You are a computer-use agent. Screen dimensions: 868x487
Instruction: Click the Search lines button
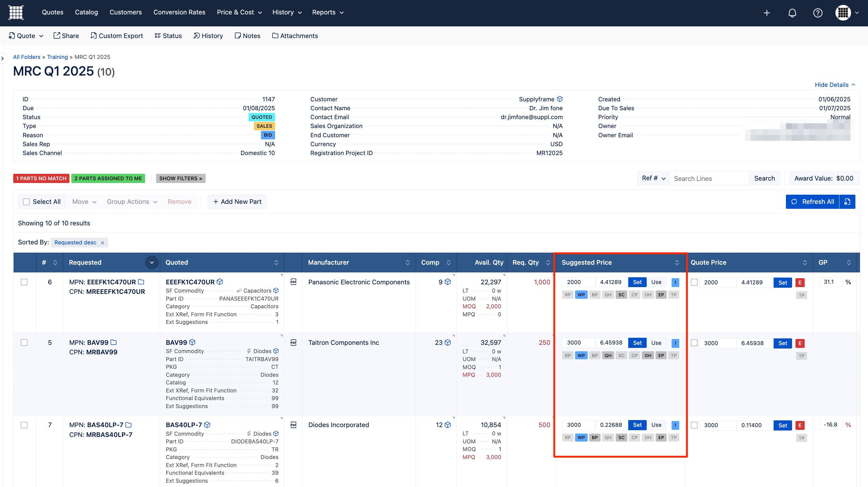pyautogui.click(x=764, y=178)
